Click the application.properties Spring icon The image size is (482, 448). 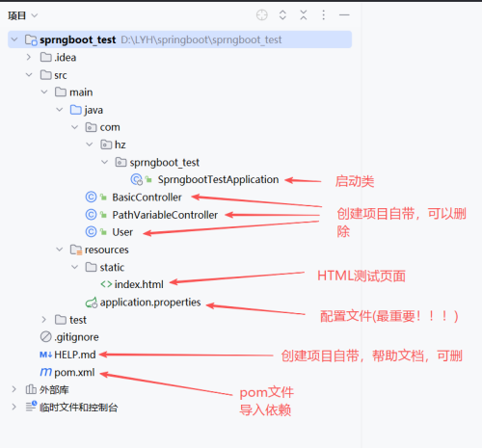[92, 303]
